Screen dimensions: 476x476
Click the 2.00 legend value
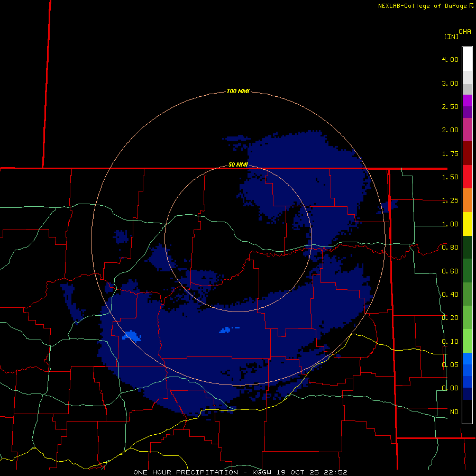[450, 130]
